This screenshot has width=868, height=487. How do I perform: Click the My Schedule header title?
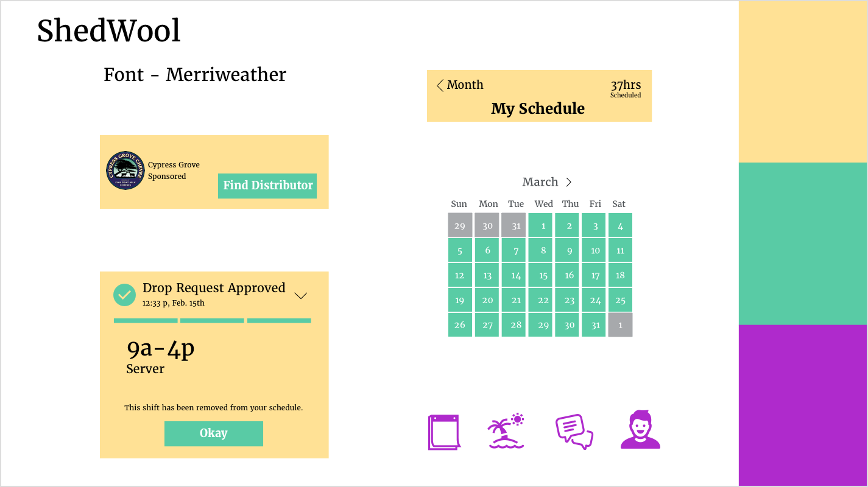pyautogui.click(x=538, y=109)
